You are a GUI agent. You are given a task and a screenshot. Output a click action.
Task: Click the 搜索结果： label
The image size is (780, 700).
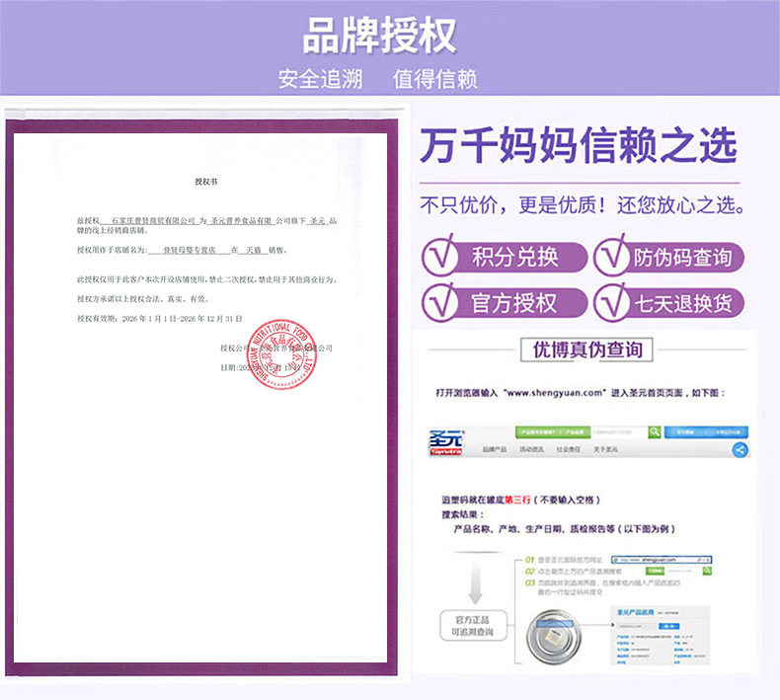point(463,514)
